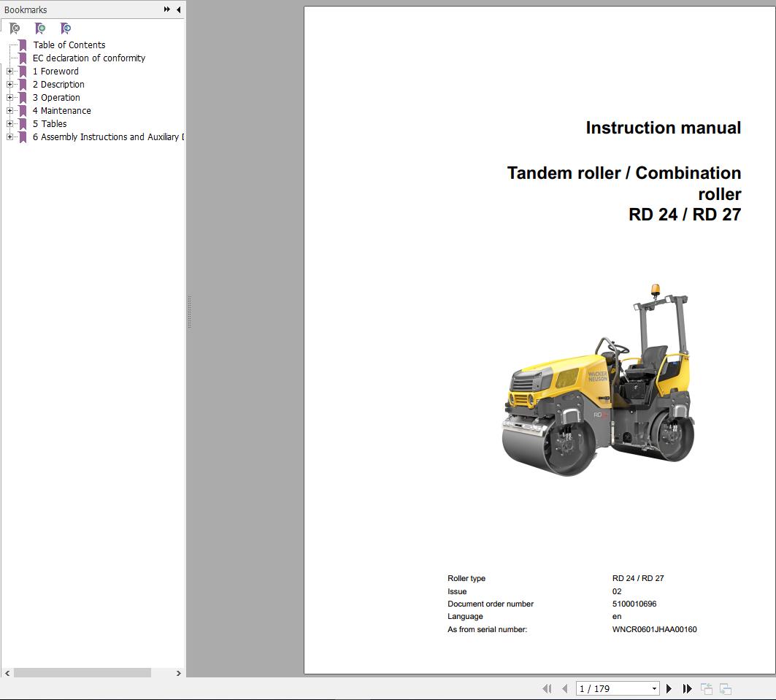
Task: Jump to the last page icon
Action: click(687, 688)
